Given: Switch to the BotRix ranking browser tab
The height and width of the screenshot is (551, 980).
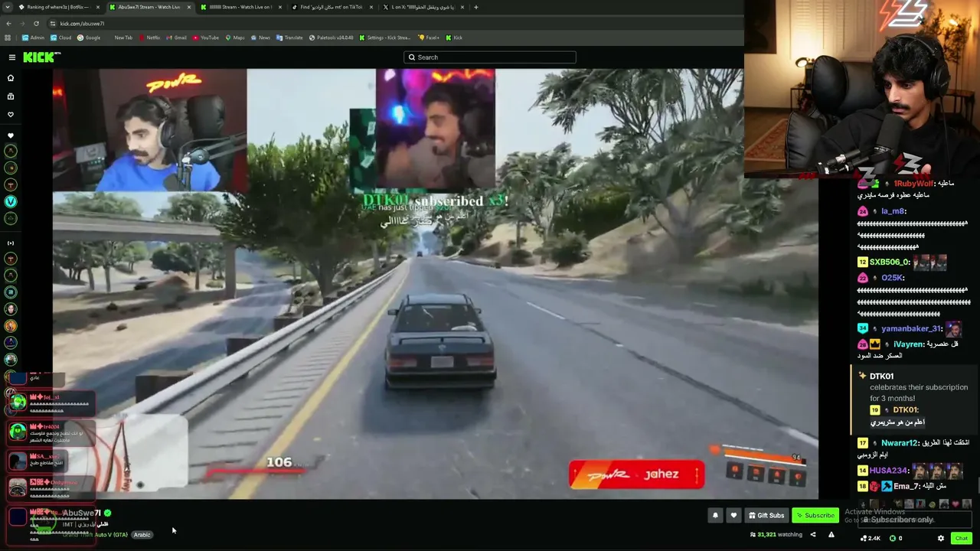Looking at the screenshot, I should (x=58, y=7).
